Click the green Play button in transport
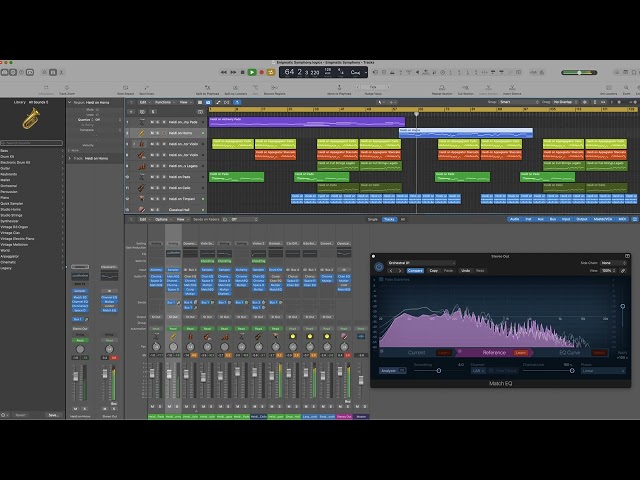 click(252, 72)
